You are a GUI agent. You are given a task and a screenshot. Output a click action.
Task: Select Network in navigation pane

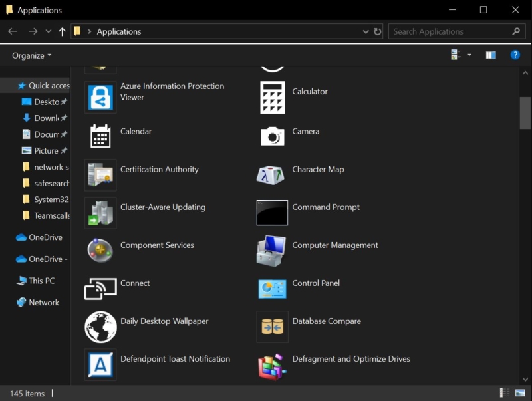point(38,303)
